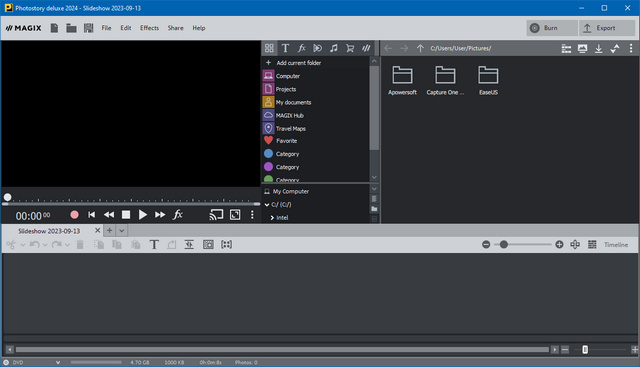
Task: Click the Title editor T tool in timeline toolbar
Action: [x=154, y=245]
